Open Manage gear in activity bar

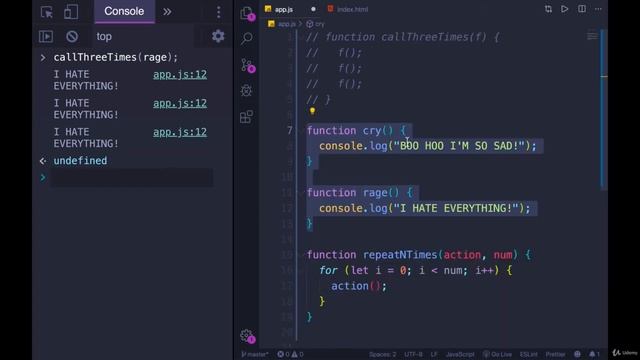pyautogui.click(x=247, y=336)
